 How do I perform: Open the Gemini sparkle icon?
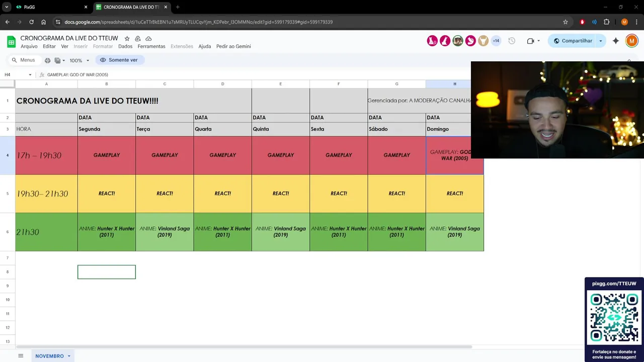[x=616, y=41]
